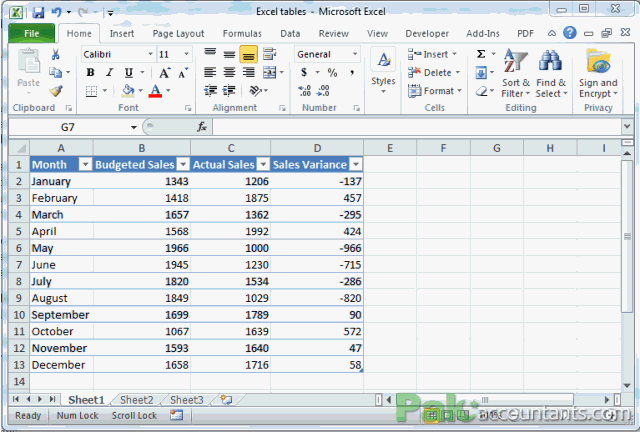Open the Month column filter dropdown
This screenshot has height=432, width=640.
tap(85, 164)
